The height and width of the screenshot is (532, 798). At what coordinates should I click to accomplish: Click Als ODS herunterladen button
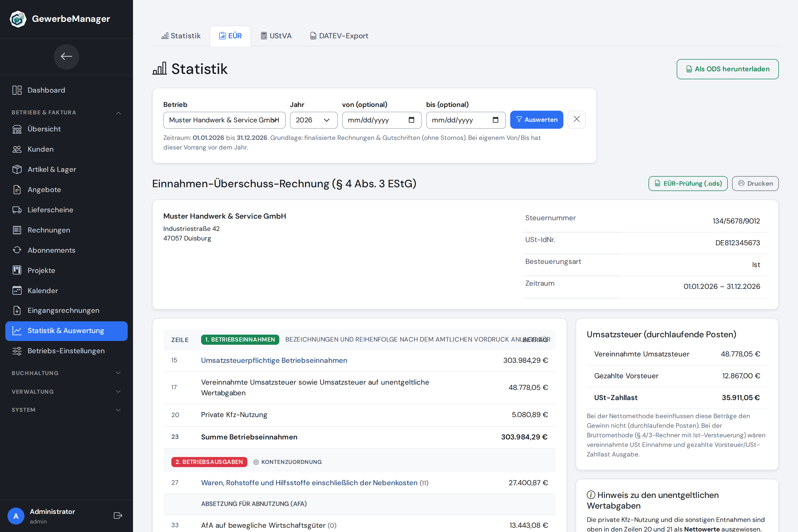click(728, 69)
